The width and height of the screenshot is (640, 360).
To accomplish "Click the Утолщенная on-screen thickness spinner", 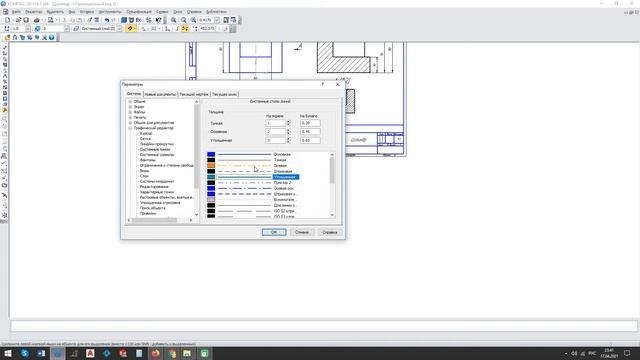I will click(289, 140).
